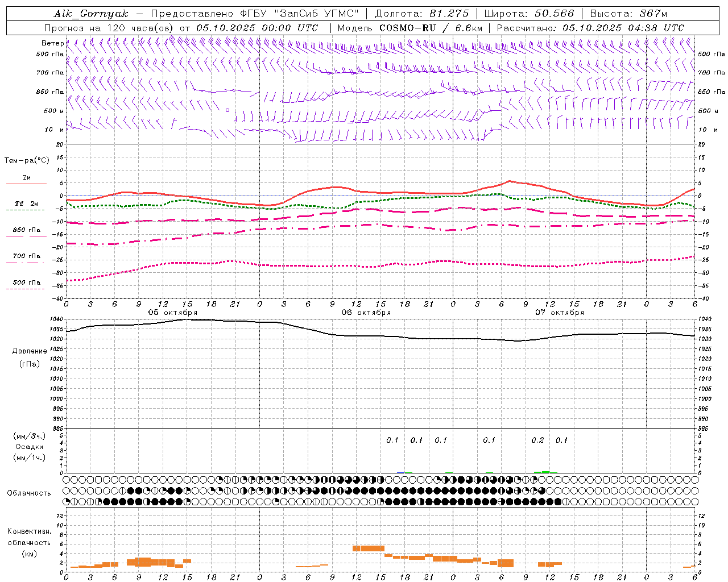Click the "(мм/3ч.)" precipitation unit label
This screenshot has width=728, height=582.
coord(30,436)
